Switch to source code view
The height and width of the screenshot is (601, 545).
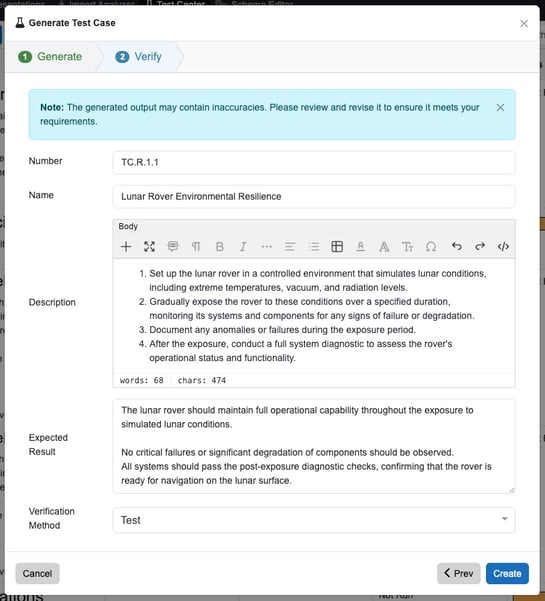pyautogui.click(x=503, y=246)
